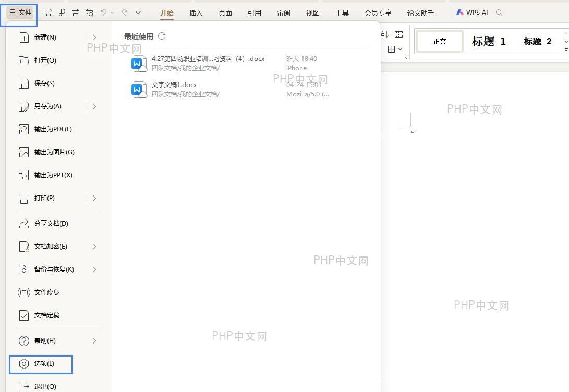Screen dimensions: 569x392
Task: Click the Print Preview toolbar icon
Action: [89, 13]
